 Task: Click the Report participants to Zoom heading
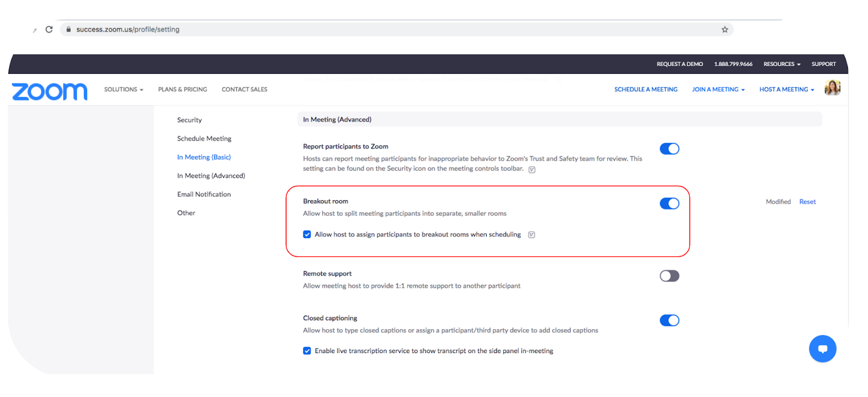pyautogui.click(x=346, y=146)
